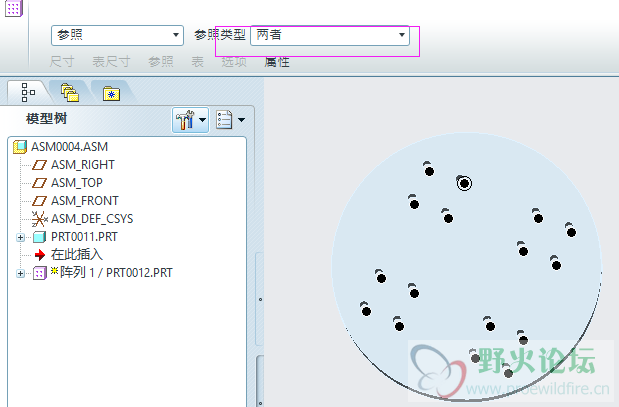Click the 阵列 1 pattern icon
Screen dimensions: 619x407
(39, 273)
